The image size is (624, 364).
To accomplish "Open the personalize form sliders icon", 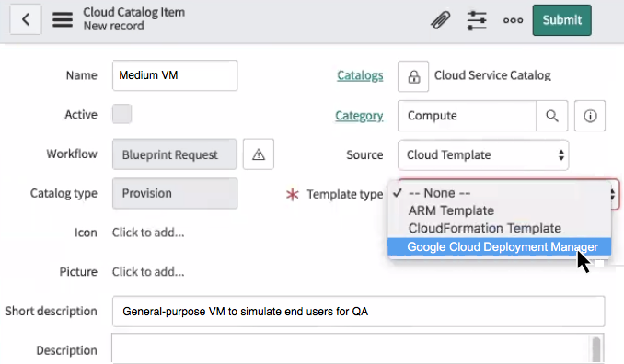I will pyautogui.click(x=477, y=20).
